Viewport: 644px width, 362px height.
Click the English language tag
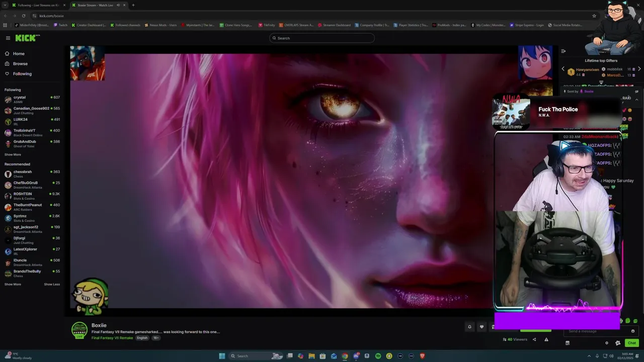coord(142,338)
